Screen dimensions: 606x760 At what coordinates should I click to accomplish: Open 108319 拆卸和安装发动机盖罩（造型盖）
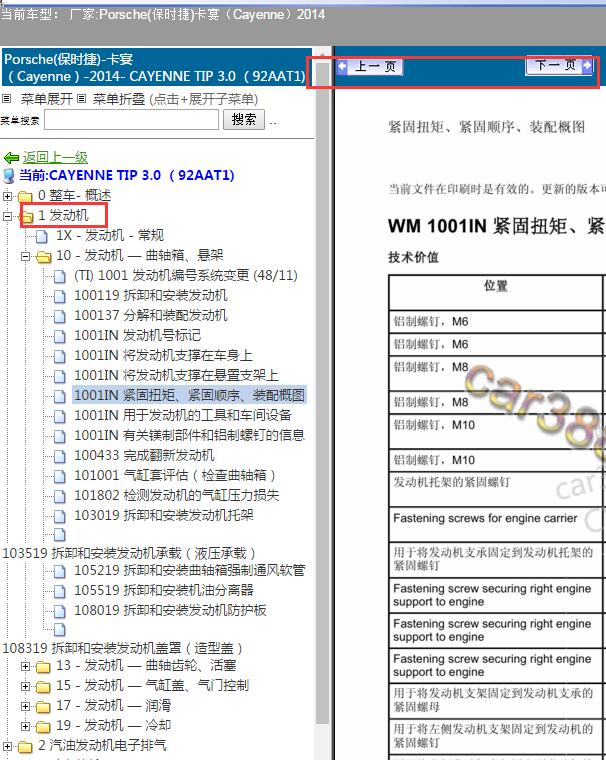(x=123, y=649)
